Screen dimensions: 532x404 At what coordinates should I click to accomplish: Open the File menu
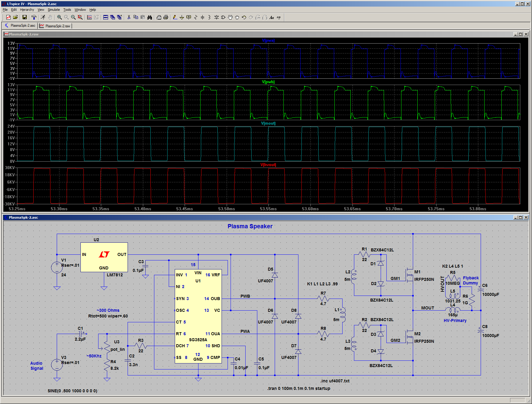coord(5,10)
